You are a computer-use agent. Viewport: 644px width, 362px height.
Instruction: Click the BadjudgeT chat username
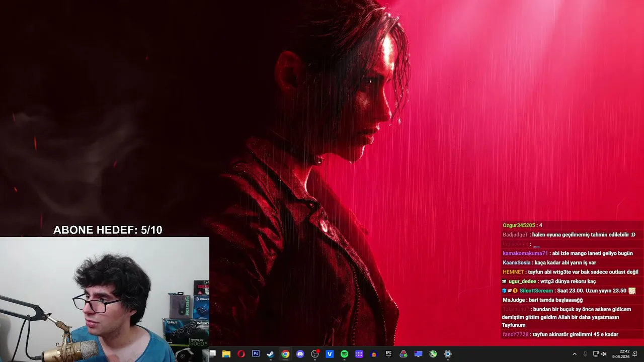tap(515, 235)
